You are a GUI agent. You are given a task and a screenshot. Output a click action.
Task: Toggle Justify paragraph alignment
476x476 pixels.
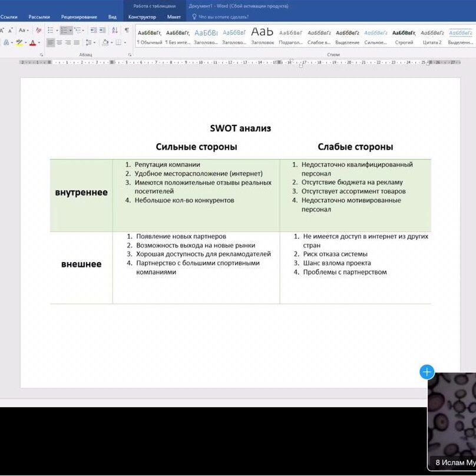[x=77, y=42]
